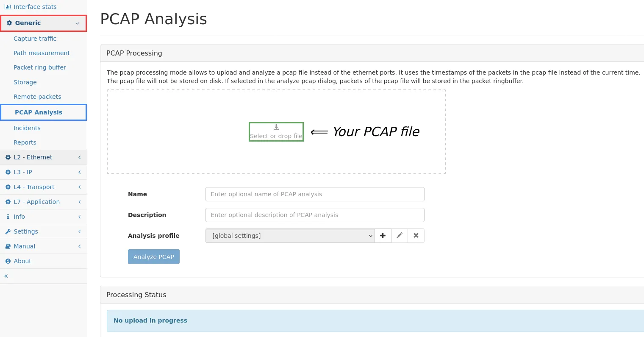Screen dimensions: 644x337
Task: Open the Analysis profile dropdown
Action: (x=290, y=236)
